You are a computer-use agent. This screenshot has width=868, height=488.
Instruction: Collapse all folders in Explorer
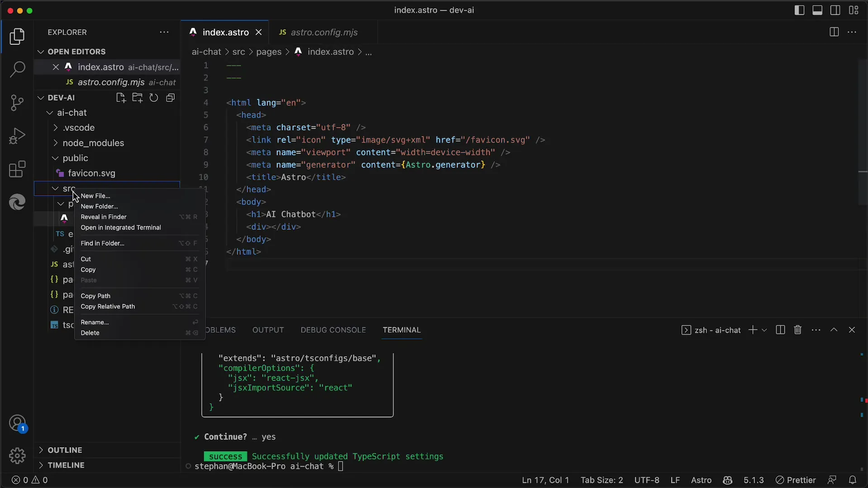click(171, 98)
